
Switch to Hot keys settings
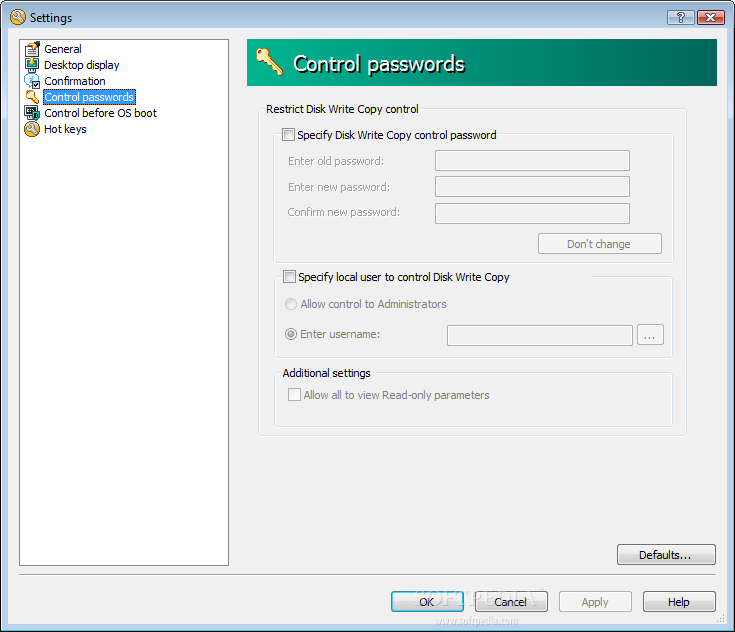[x=65, y=128]
